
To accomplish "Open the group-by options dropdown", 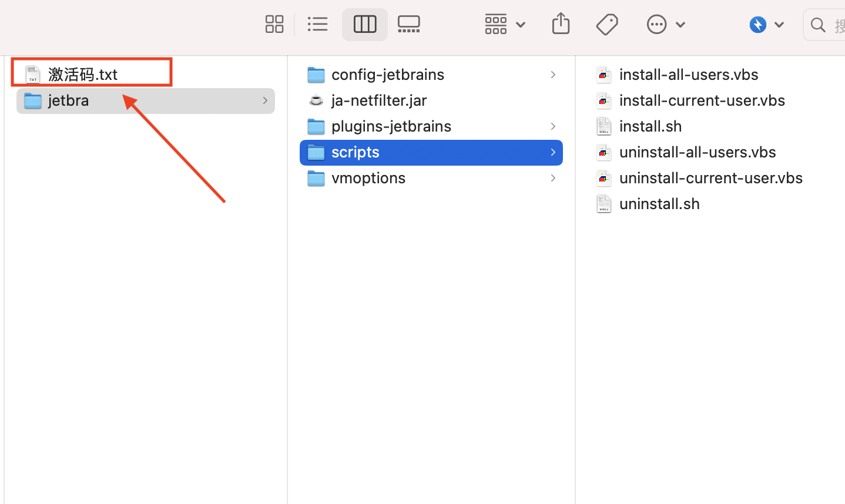I will tap(505, 24).
